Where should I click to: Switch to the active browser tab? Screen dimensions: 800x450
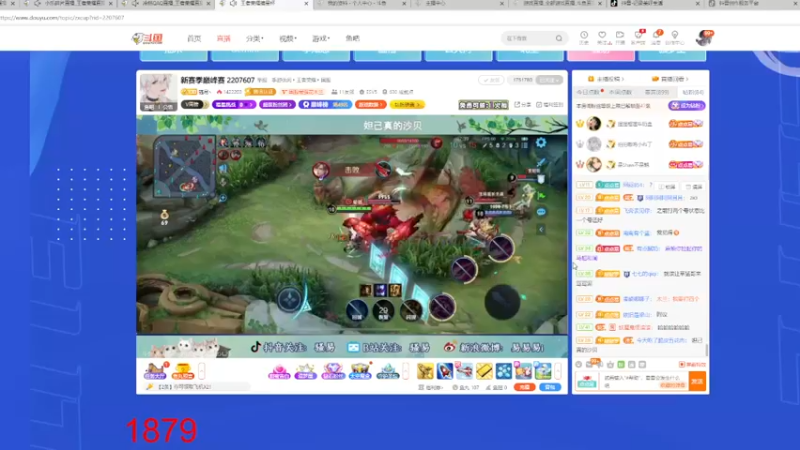tap(263, 4)
